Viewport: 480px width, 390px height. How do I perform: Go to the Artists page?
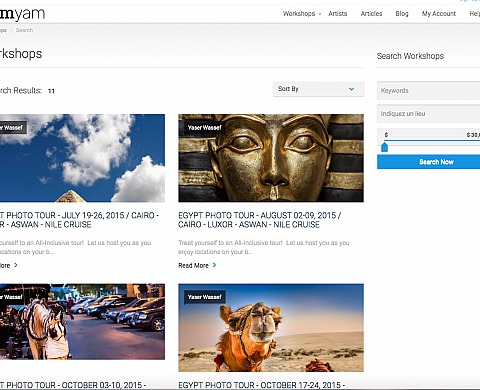[x=337, y=14]
